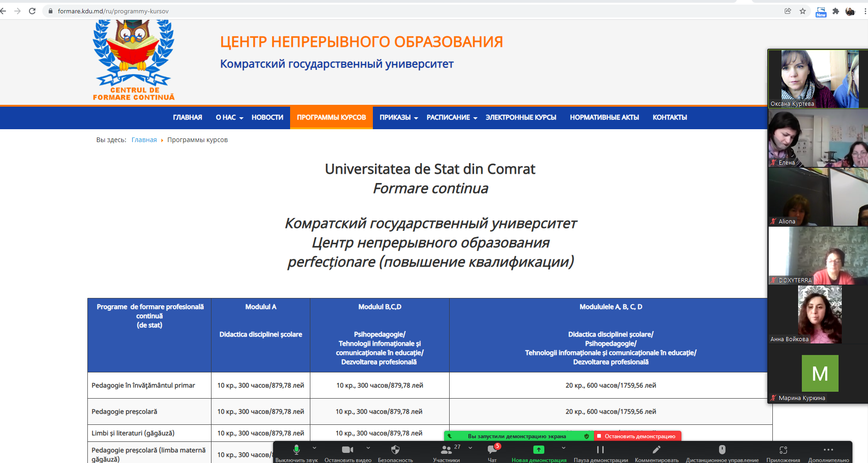The height and width of the screenshot is (463, 868).
Task: Click the Новая демонстрация green share icon
Action: (538, 451)
